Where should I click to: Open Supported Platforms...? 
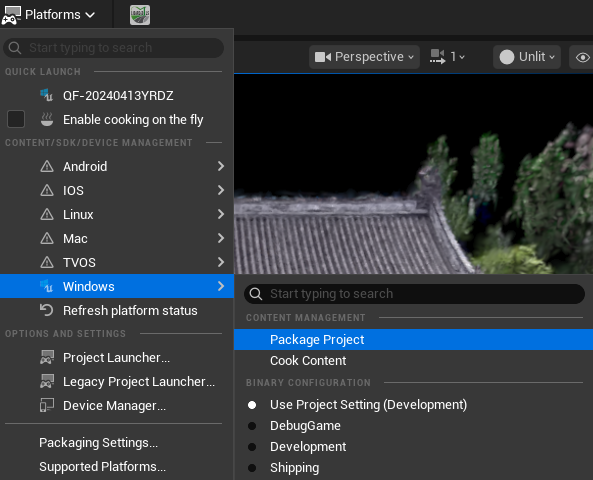(x=117, y=466)
